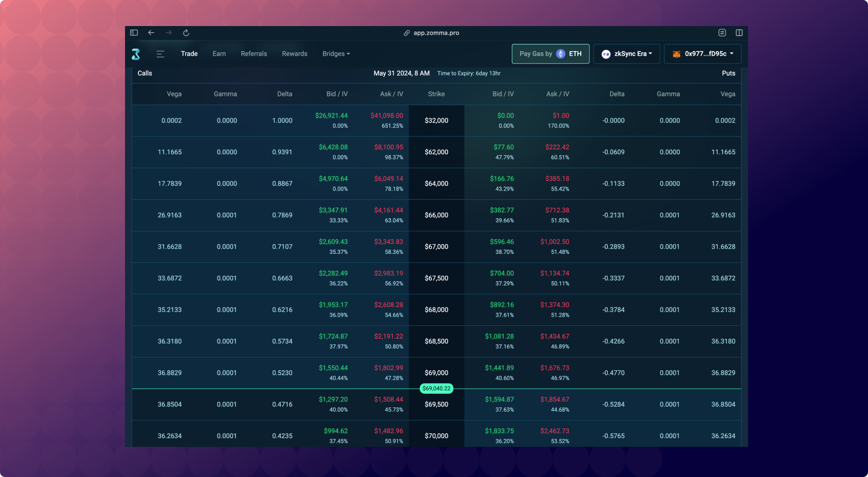Screen dimensions: 868x477
Task: Click the Ethereum icon inside Pay Gas button
Action: pyautogui.click(x=560, y=54)
